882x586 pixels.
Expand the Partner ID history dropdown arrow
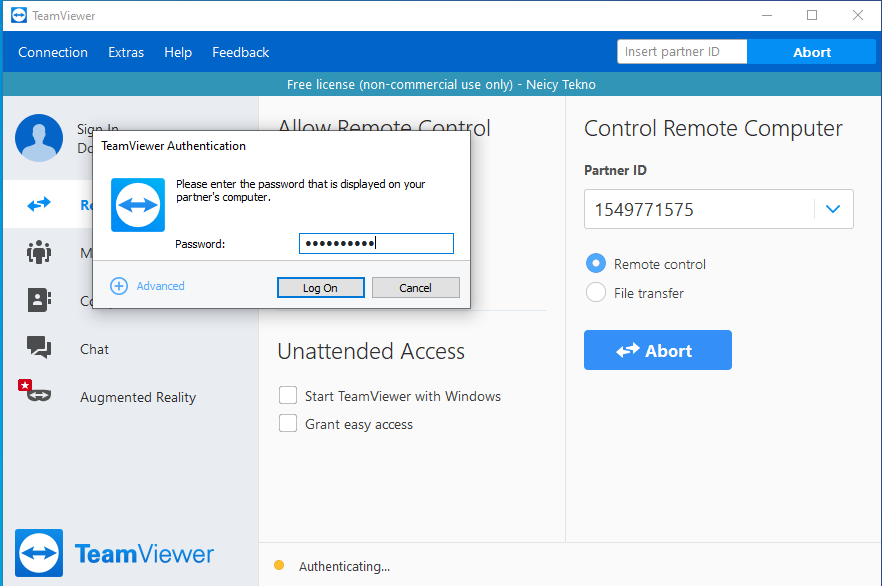pyautogui.click(x=833, y=209)
